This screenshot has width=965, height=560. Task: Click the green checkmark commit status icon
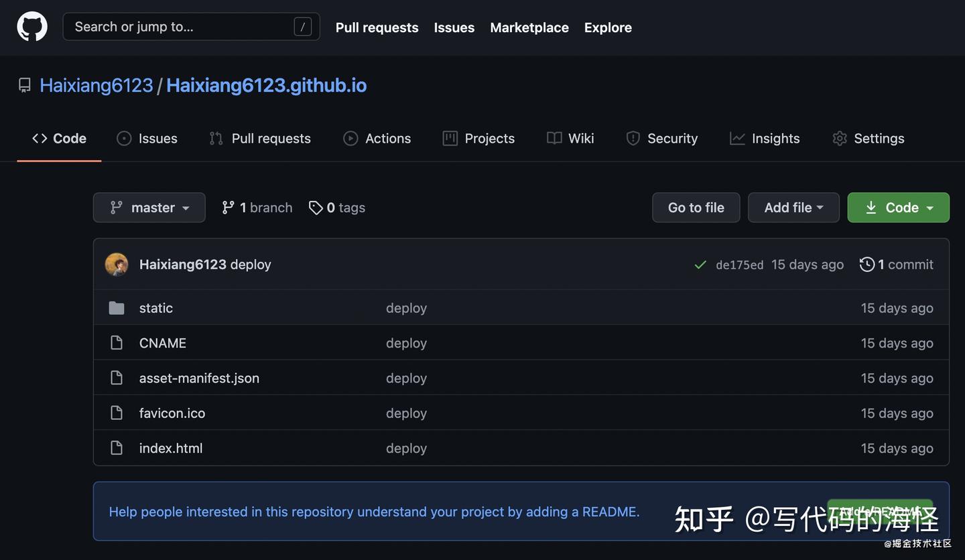(700, 264)
